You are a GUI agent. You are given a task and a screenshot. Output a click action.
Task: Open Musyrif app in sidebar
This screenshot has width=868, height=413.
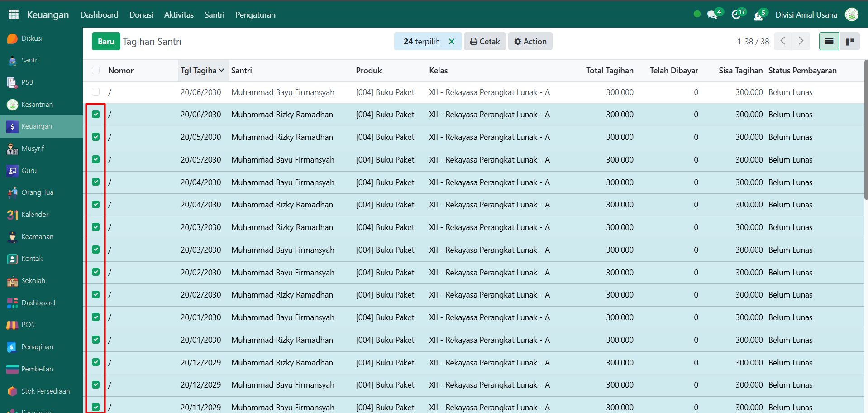33,149
